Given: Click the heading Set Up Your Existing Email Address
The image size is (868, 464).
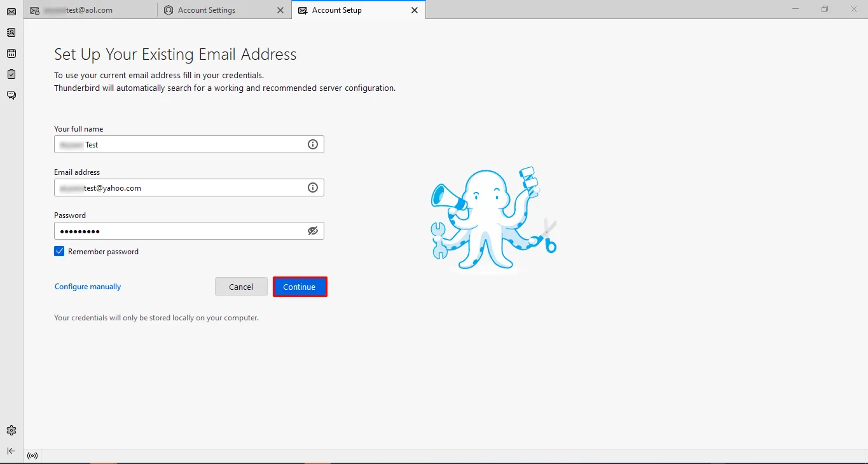Looking at the screenshot, I should click(176, 54).
